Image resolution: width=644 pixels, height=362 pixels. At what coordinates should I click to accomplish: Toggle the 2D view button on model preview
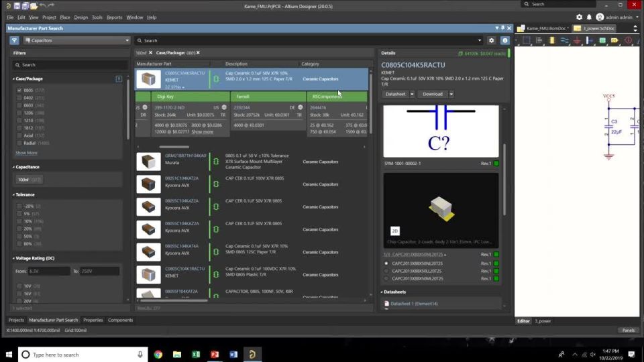394,231
